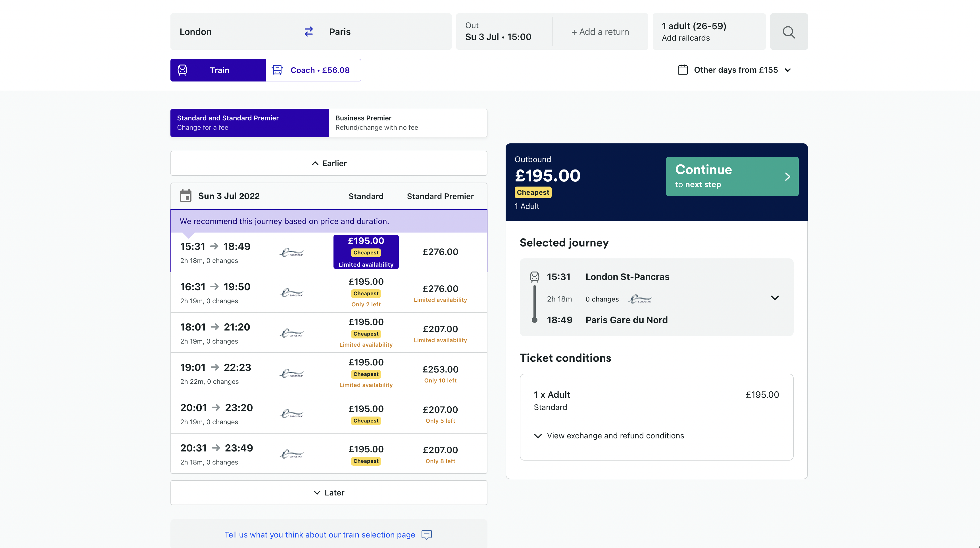Image resolution: width=980 pixels, height=548 pixels.
Task: Click Eurostar logo on 19:01 journey row
Action: (292, 373)
